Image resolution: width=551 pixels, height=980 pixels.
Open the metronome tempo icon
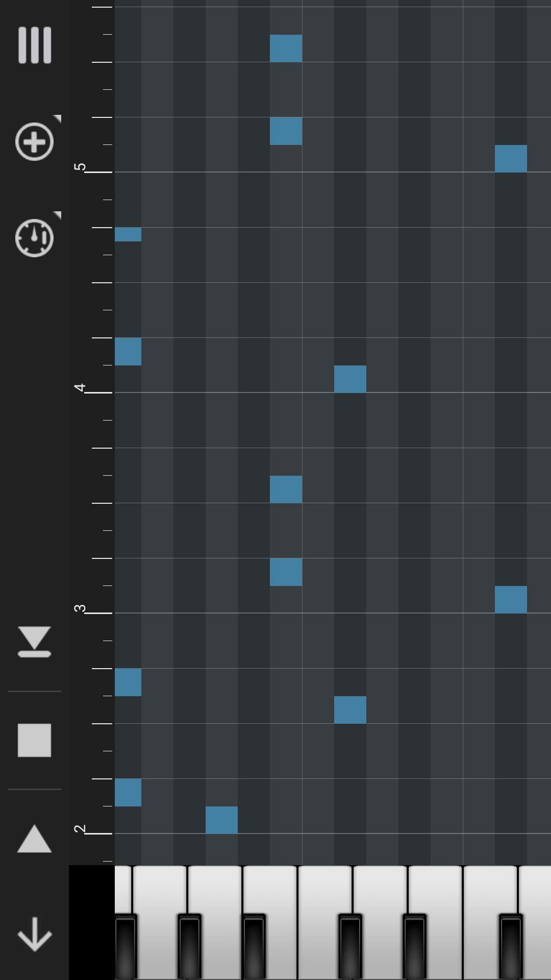pyautogui.click(x=34, y=237)
